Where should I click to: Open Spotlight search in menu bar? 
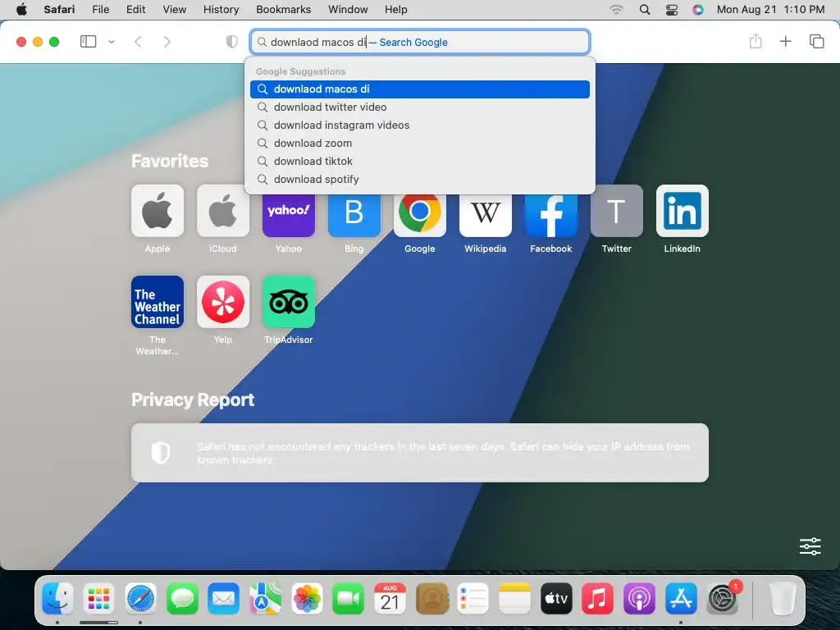[x=645, y=9]
